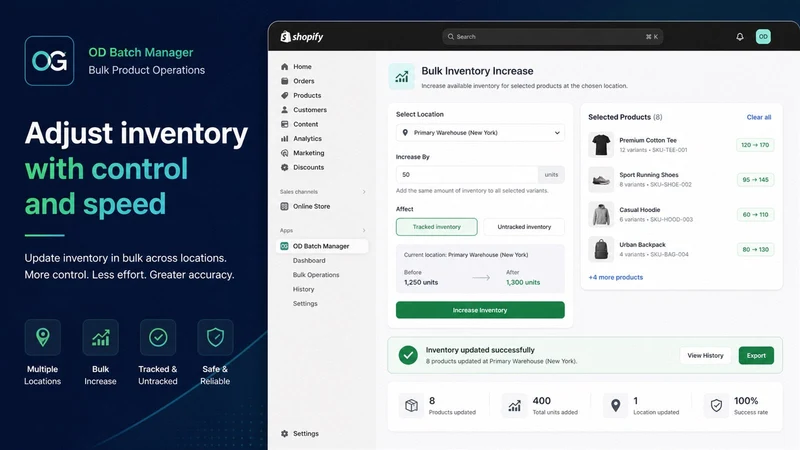Screen dimensions: 800x450
Task: Click the search magnifier icon
Action: tap(451, 37)
